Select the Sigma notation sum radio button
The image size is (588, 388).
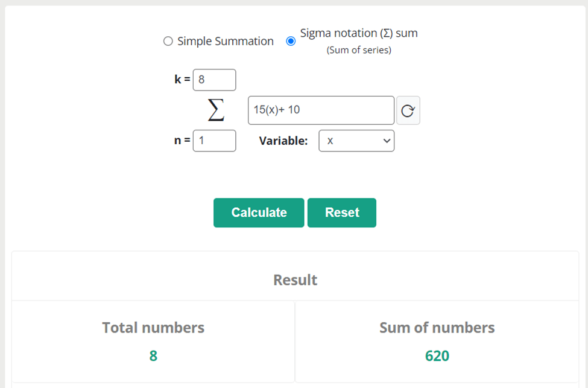click(x=291, y=41)
